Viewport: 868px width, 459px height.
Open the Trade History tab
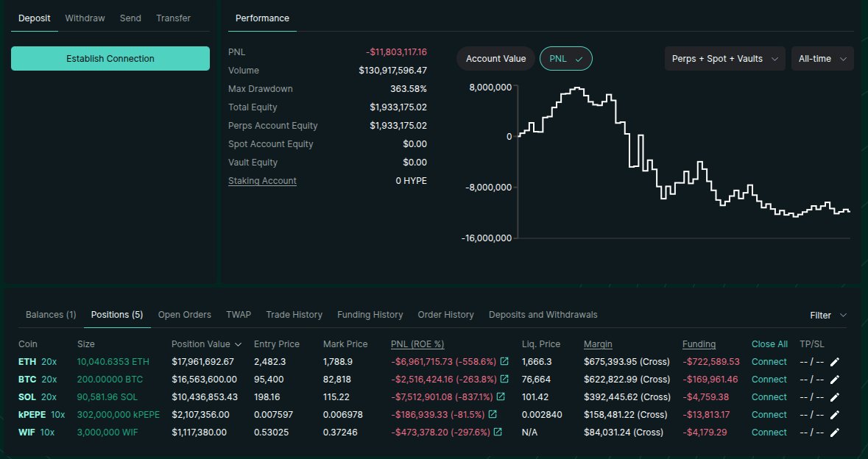[x=294, y=315]
